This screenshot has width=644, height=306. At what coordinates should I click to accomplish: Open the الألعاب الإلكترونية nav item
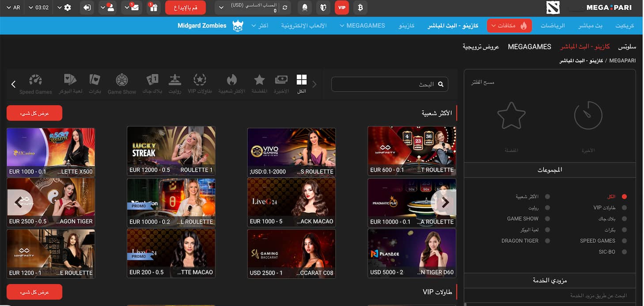(x=304, y=26)
